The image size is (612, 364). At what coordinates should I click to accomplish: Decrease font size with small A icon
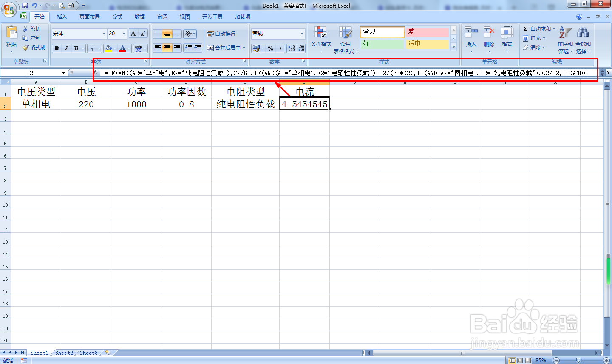click(x=143, y=34)
